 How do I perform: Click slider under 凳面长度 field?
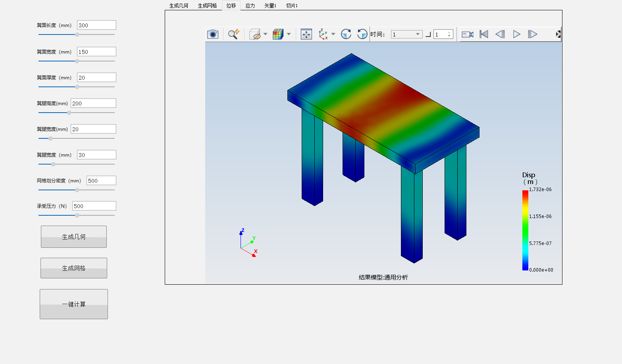click(77, 34)
